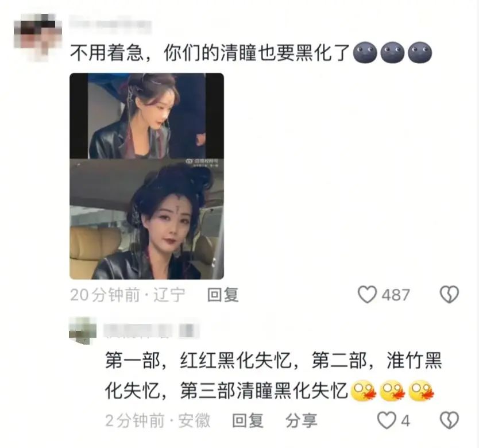Tap the last dark moon emoji in top comment
479x448 pixels.
pos(420,52)
